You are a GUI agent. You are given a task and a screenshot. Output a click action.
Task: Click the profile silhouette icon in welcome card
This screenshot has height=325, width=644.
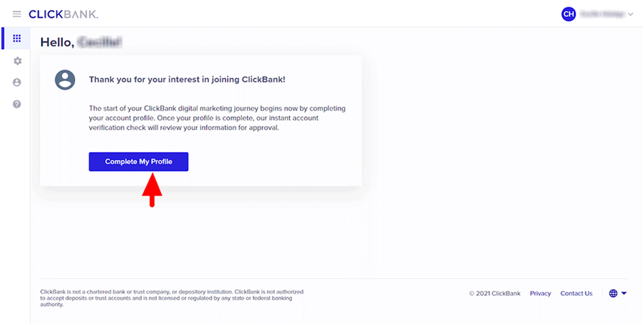point(65,80)
